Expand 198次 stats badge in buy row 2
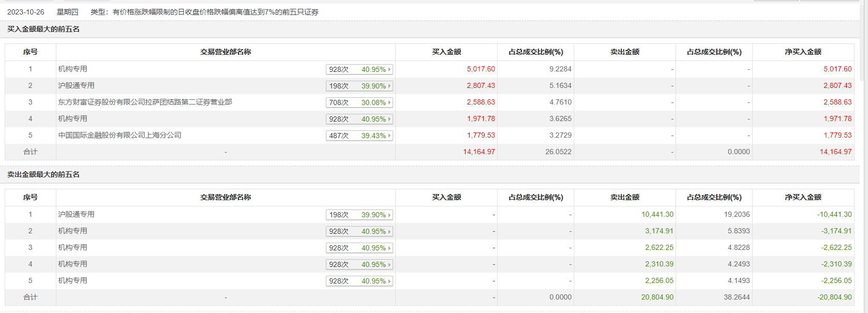The width and height of the screenshot is (868, 313). click(360, 86)
